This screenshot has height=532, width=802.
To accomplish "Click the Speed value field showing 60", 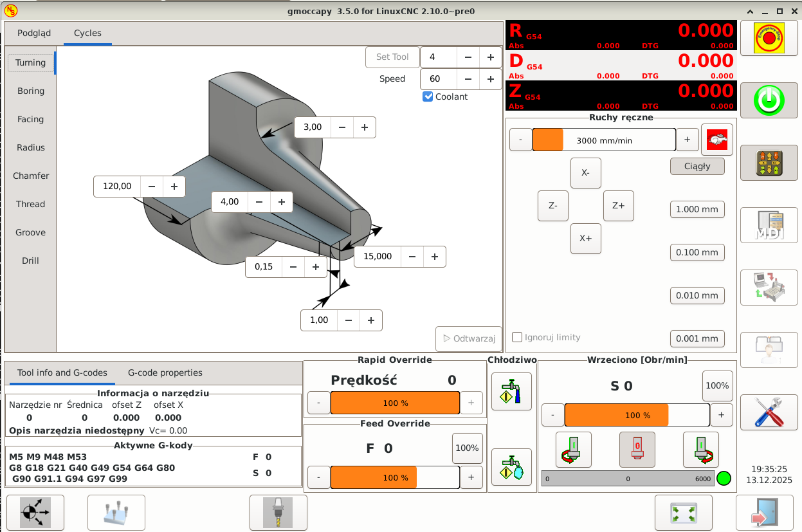I will pyautogui.click(x=439, y=79).
